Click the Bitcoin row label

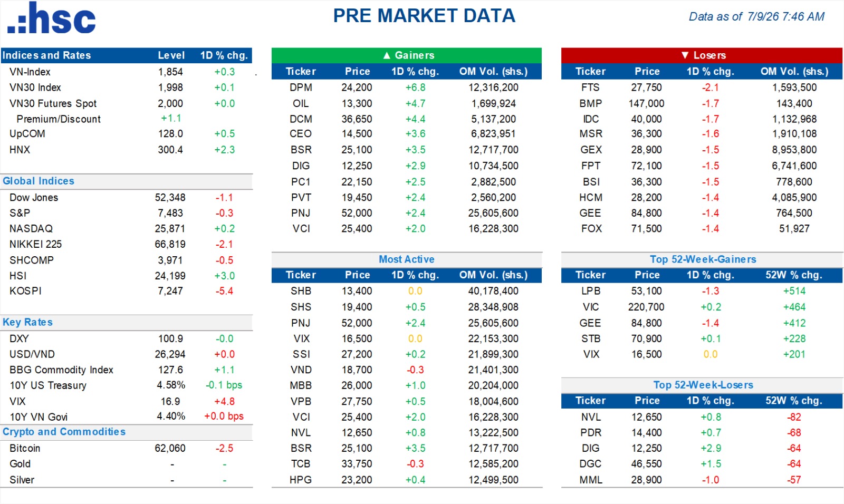click(25, 448)
